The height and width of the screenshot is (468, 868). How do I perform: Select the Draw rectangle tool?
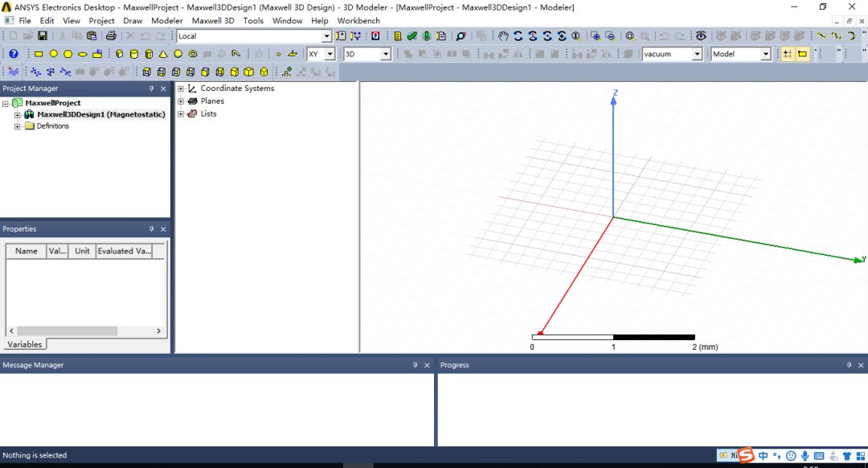click(39, 54)
